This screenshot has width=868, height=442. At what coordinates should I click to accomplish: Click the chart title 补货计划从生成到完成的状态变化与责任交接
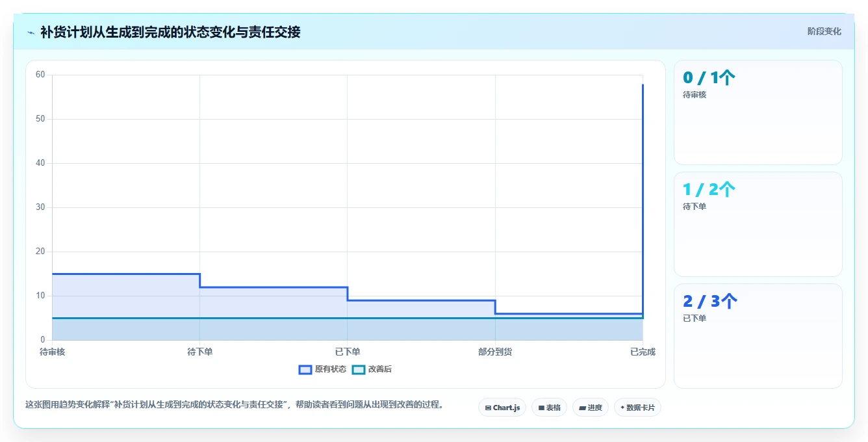pos(170,32)
